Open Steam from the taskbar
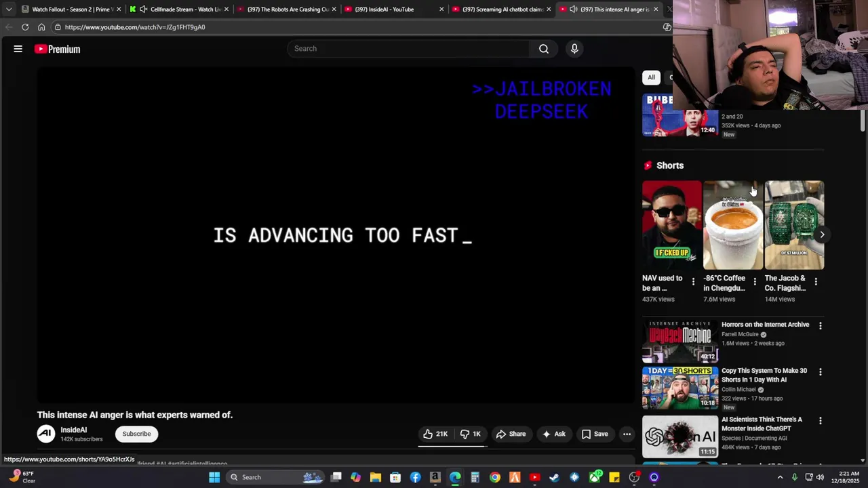This screenshot has height=488, width=868. click(554, 477)
